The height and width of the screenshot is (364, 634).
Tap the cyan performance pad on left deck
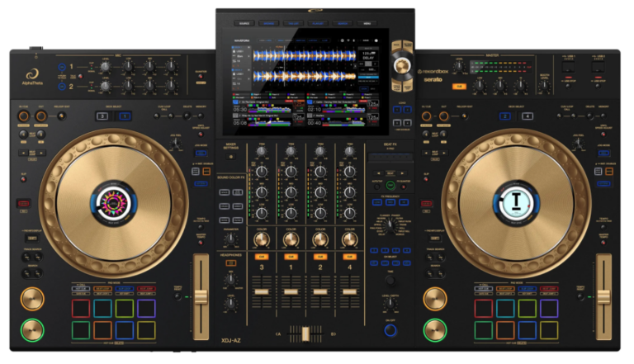(x=102, y=308)
